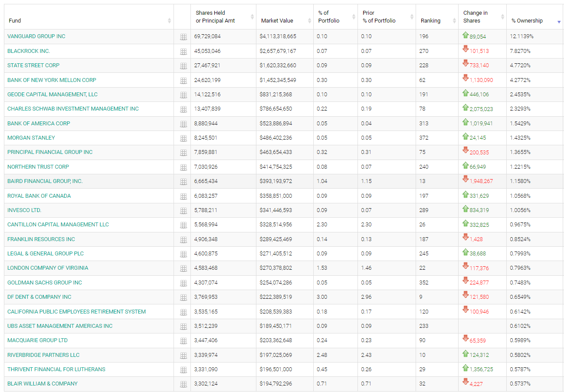Viewport: 564px width, 392px height.
Task: Open grid icon in Geode Capital Management row
Action: click(184, 95)
